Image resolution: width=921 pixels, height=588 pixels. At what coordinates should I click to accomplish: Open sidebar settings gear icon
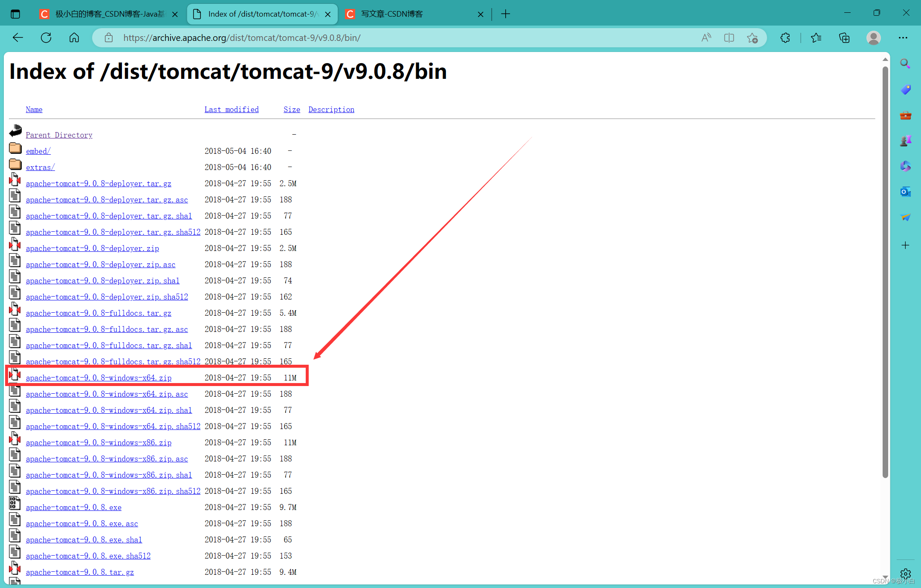905,574
